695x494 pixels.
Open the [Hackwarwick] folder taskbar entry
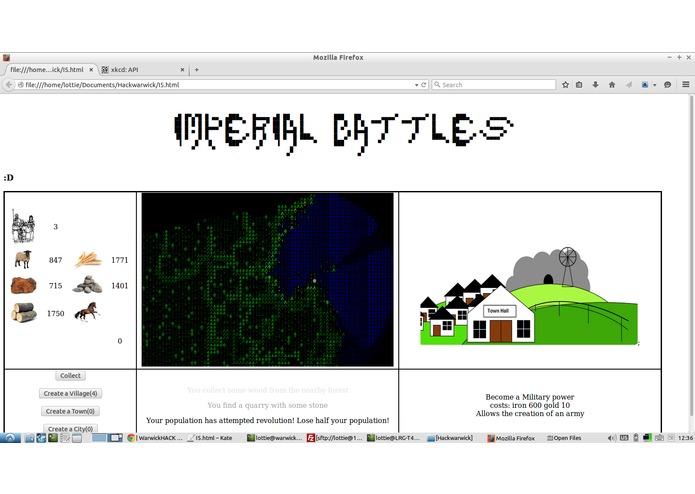[x=450, y=438]
